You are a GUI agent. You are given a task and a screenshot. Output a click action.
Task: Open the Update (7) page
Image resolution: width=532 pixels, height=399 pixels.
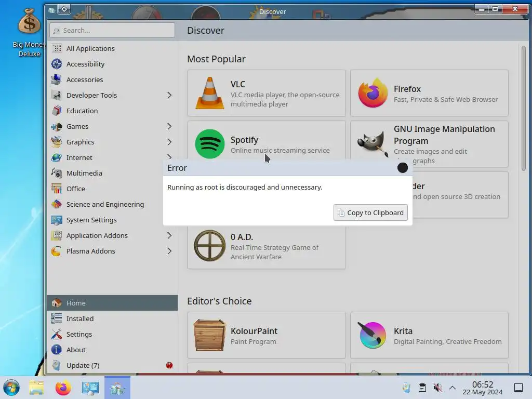coord(112,365)
